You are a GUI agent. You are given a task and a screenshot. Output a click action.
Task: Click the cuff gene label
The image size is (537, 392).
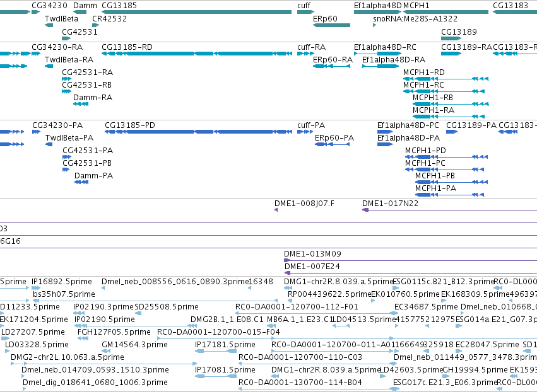(304, 6)
